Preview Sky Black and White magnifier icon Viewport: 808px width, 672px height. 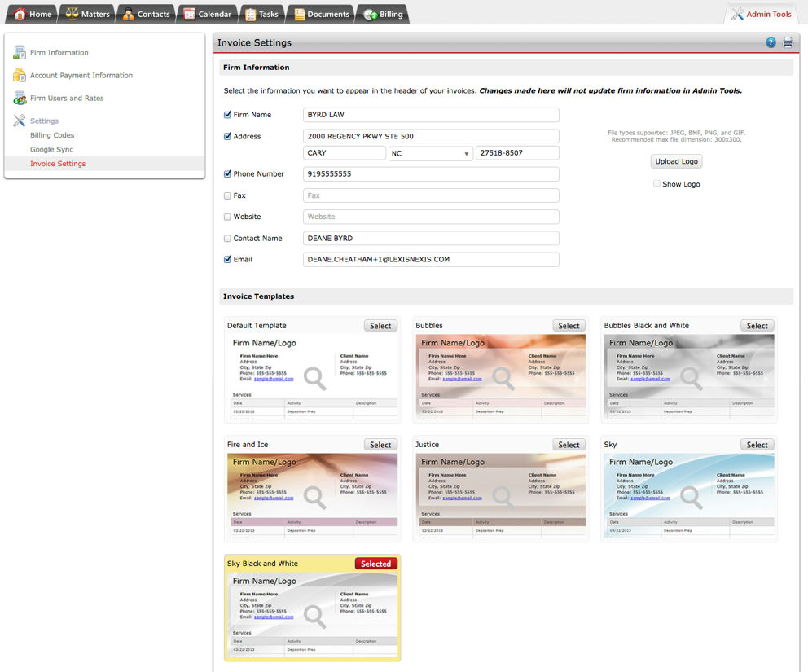(x=314, y=617)
